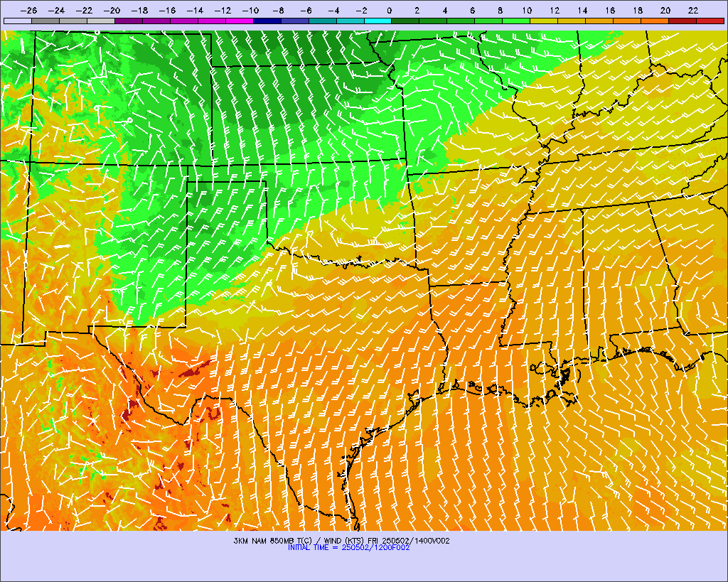Pick the bright green swatch between 6 and 8
Screen dimensions: 728x582
[489, 21]
